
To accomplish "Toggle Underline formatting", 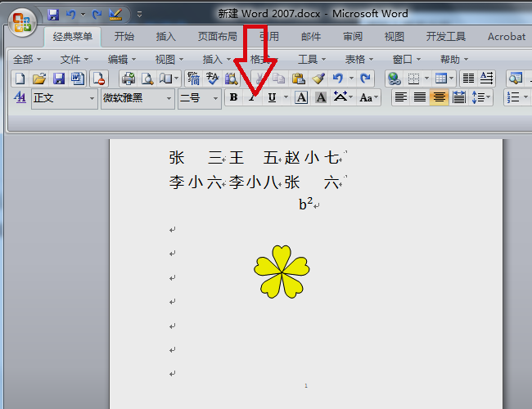I will click(x=272, y=97).
